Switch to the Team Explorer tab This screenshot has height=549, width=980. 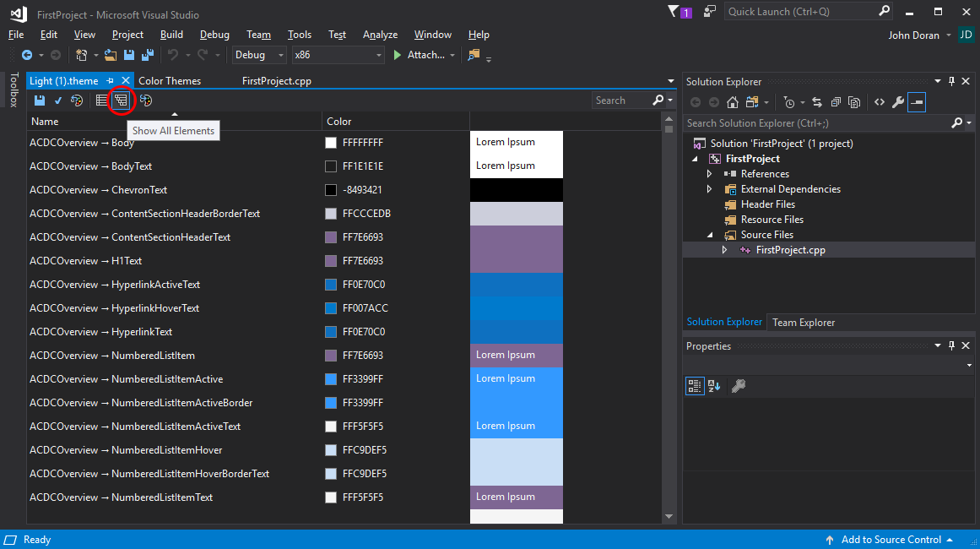click(803, 323)
